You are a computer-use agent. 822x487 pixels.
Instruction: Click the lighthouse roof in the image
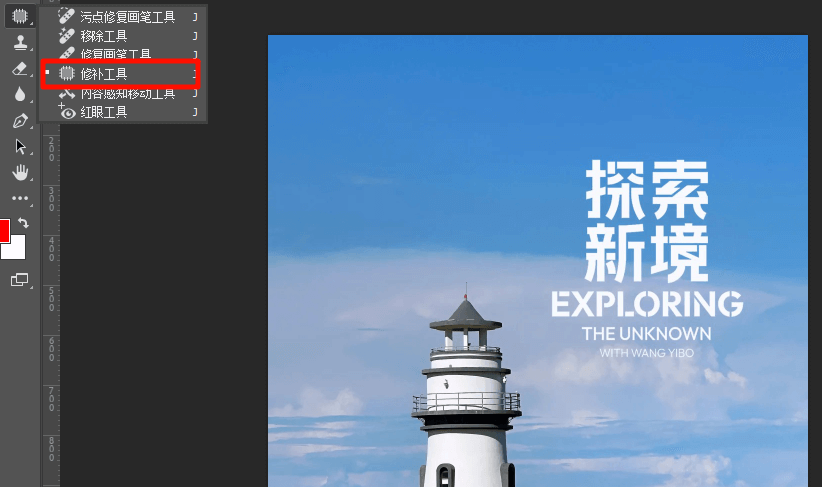[466, 315]
